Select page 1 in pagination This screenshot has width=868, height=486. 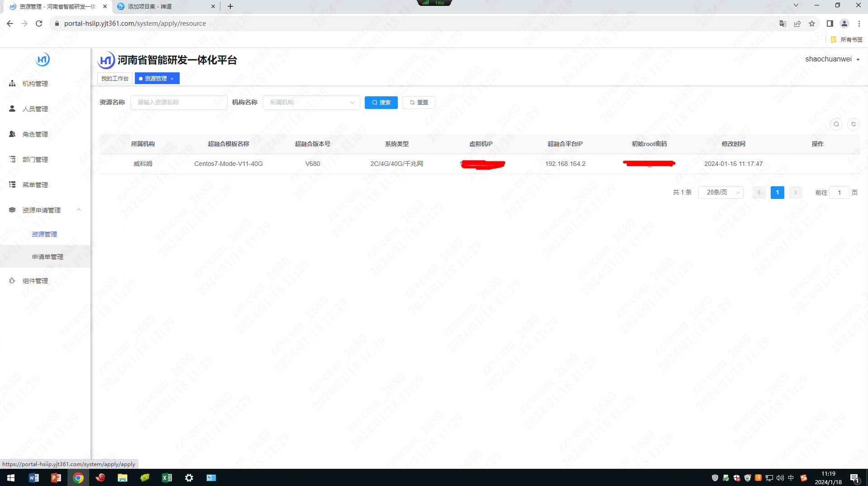pos(777,193)
